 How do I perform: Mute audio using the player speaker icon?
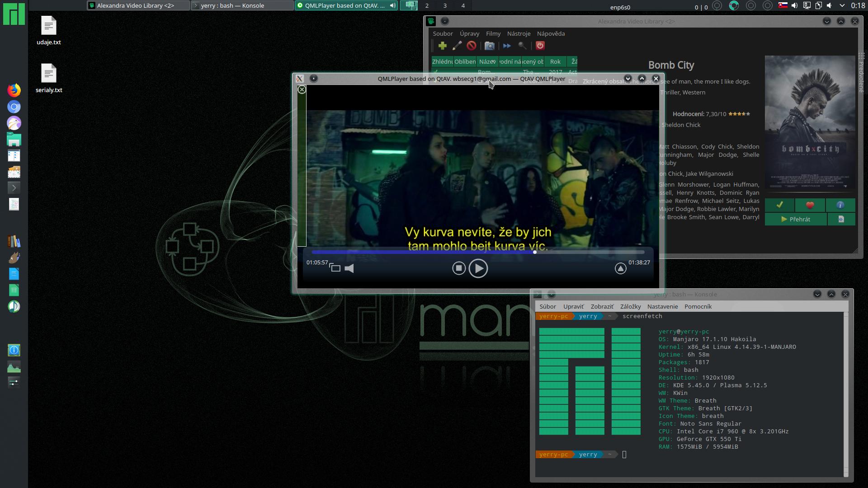pyautogui.click(x=349, y=268)
